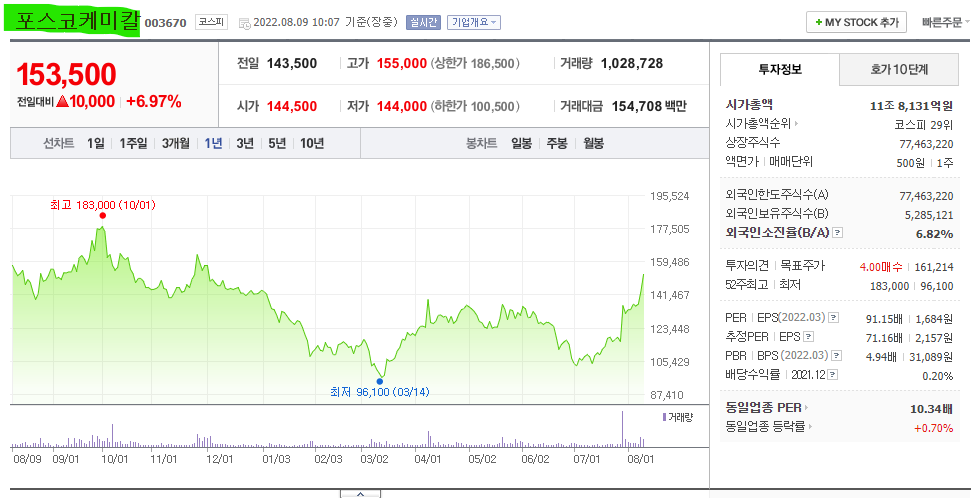Click the arrow icon after 동일업종 등락률
980x498 pixels.
click(x=811, y=427)
